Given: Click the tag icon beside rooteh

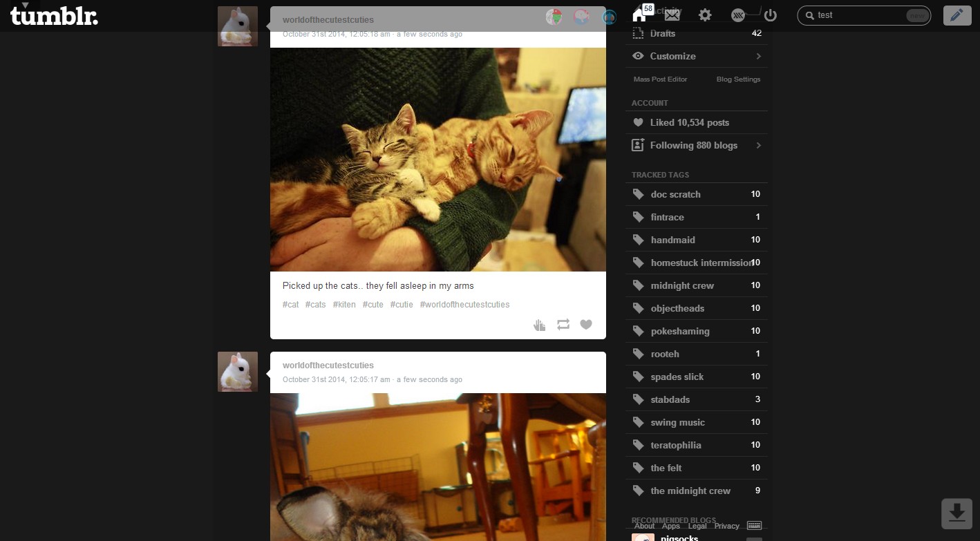Looking at the screenshot, I should point(639,354).
